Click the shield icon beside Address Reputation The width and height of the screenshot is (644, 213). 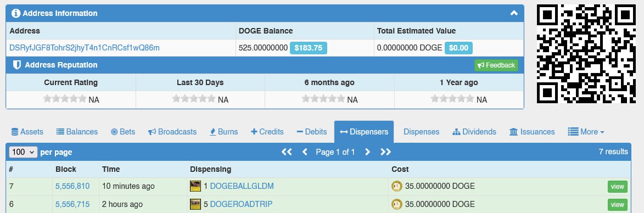[17, 65]
